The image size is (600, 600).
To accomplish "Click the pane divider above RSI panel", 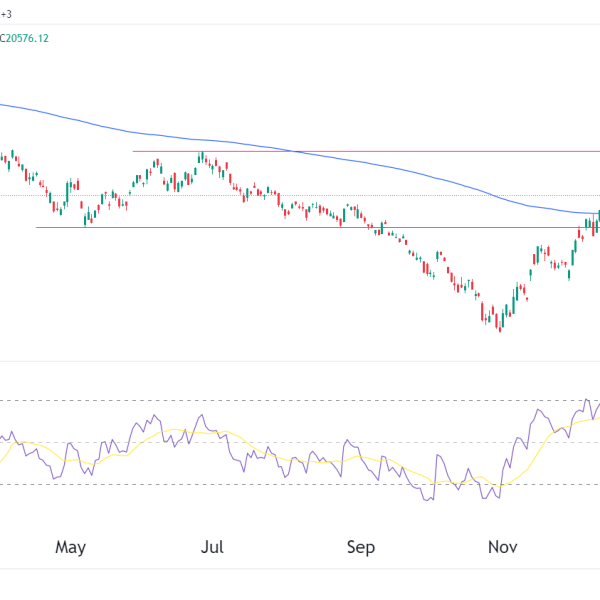I will (x=300, y=362).
